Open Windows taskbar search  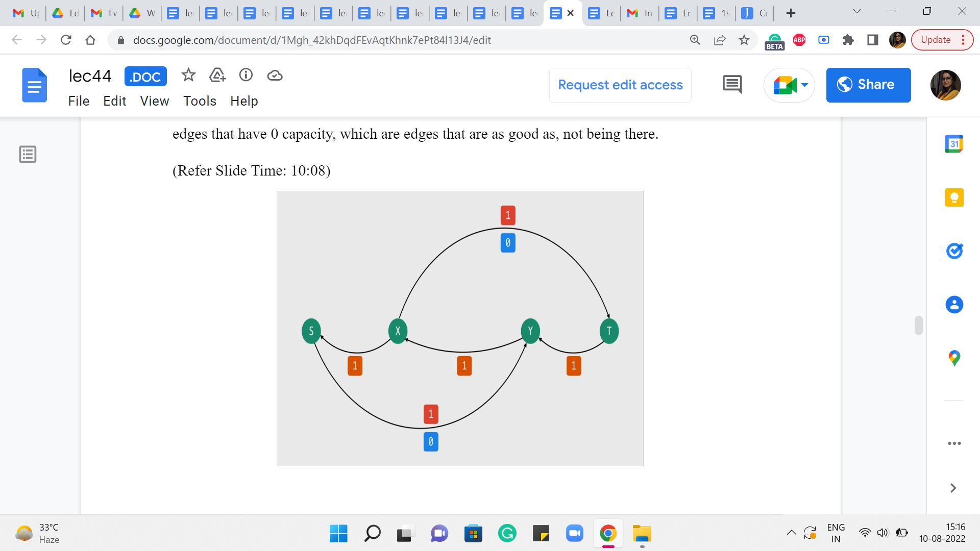372,534
